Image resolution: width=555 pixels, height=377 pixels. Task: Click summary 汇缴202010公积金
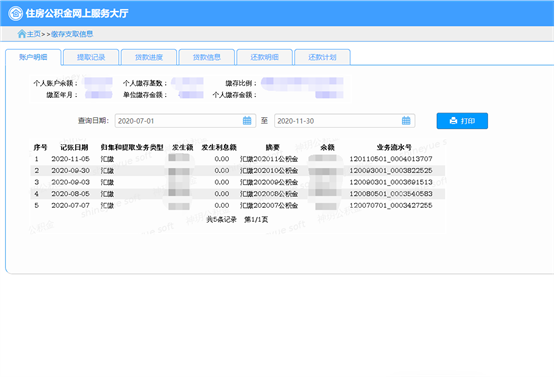click(269, 171)
